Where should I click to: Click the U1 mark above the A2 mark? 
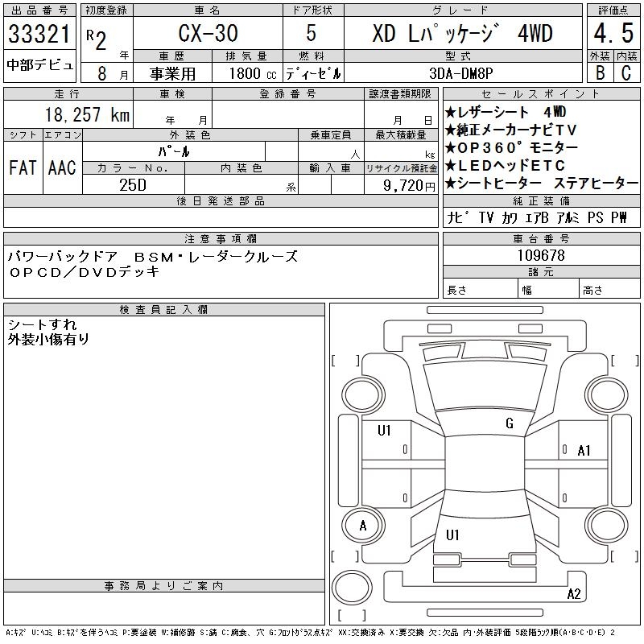click(452, 535)
